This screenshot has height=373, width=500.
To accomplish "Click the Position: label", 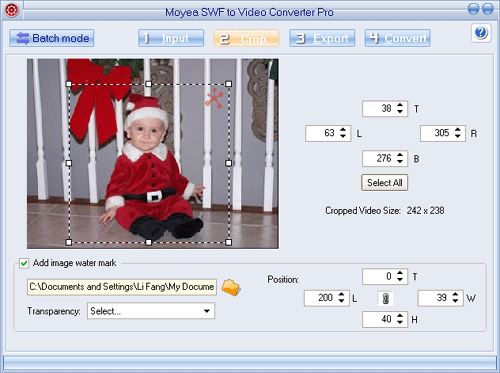I will tap(283, 279).
